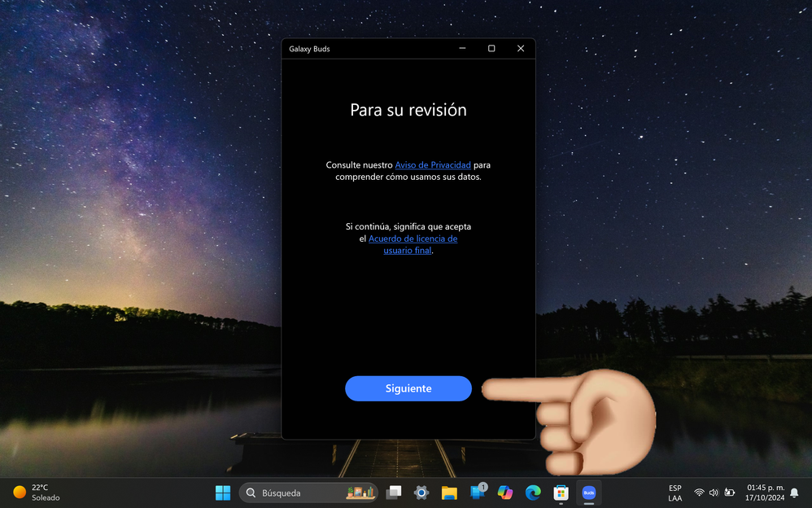Viewport: 812px width, 508px height.
Task: Click the Siguiente button
Action: pos(408,388)
